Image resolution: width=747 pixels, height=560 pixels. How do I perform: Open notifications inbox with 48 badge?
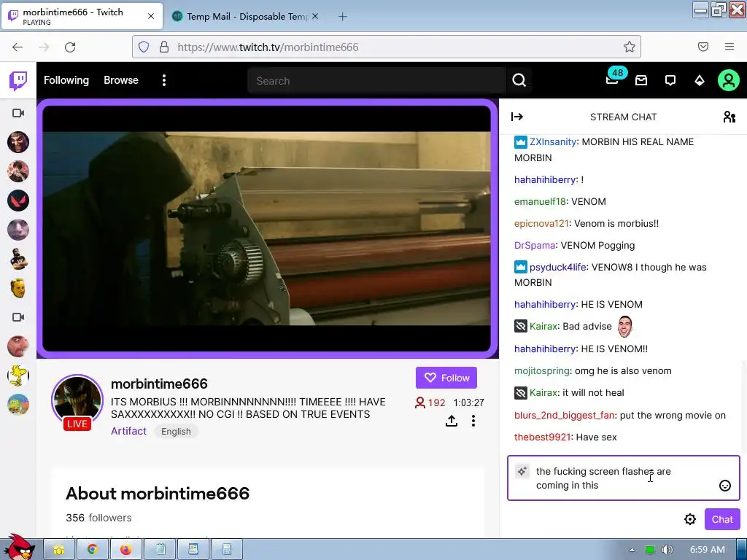(612, 79)
